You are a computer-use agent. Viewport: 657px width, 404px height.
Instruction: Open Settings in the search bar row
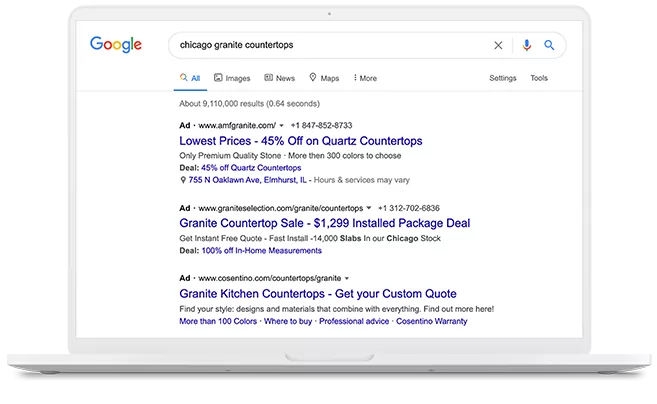(x=503, y=78)
